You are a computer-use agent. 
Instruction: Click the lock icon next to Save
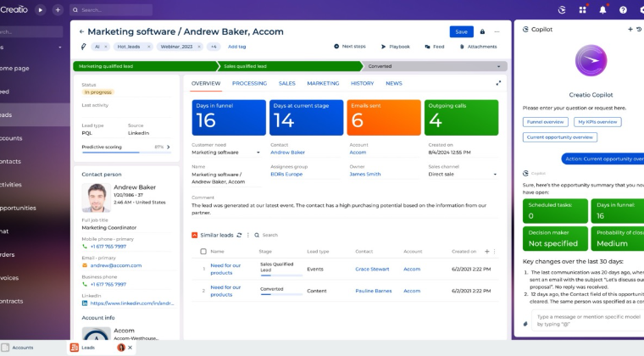(482, 31)
